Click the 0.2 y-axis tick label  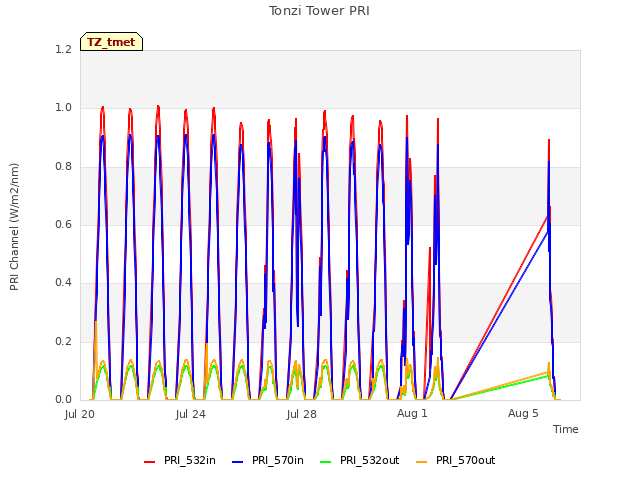click(63, 341)
